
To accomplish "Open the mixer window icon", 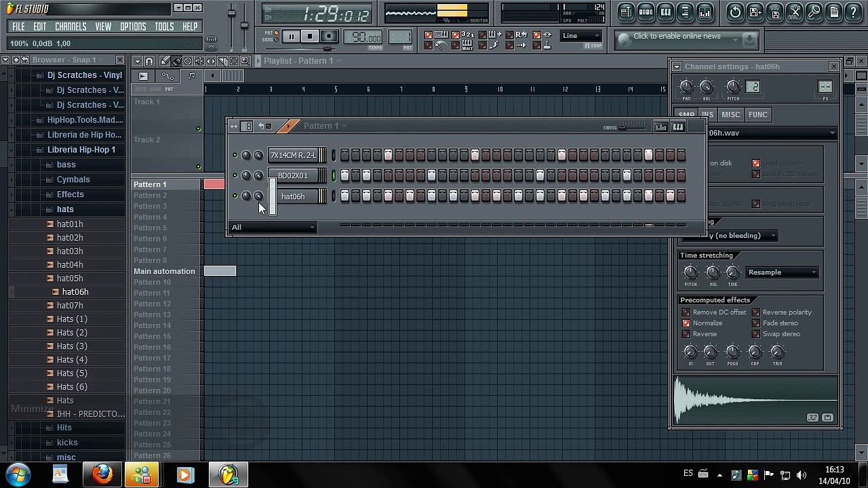I will coord(705,12).
